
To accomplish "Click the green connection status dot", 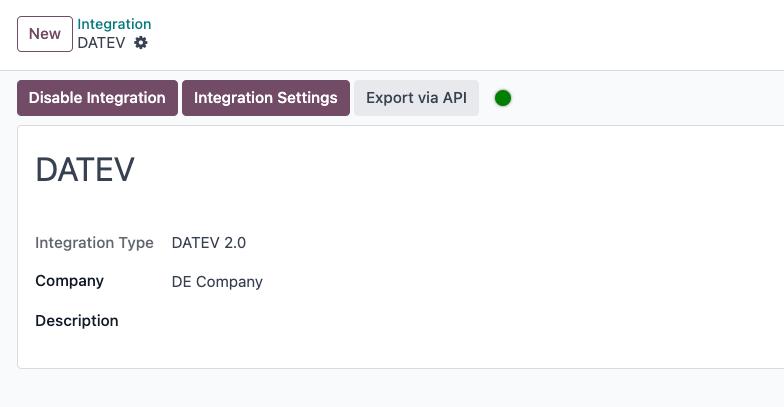I will (502, 98).
